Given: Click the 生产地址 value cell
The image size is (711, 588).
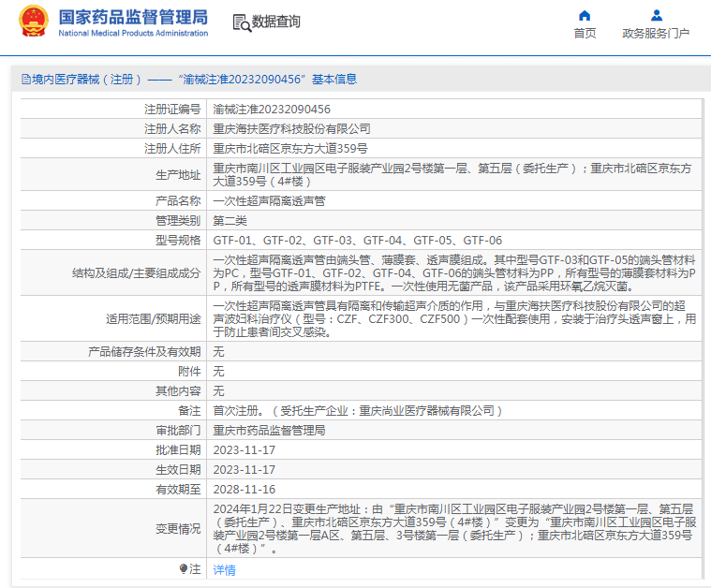Looking at the screenshot, I should [454, 174].
